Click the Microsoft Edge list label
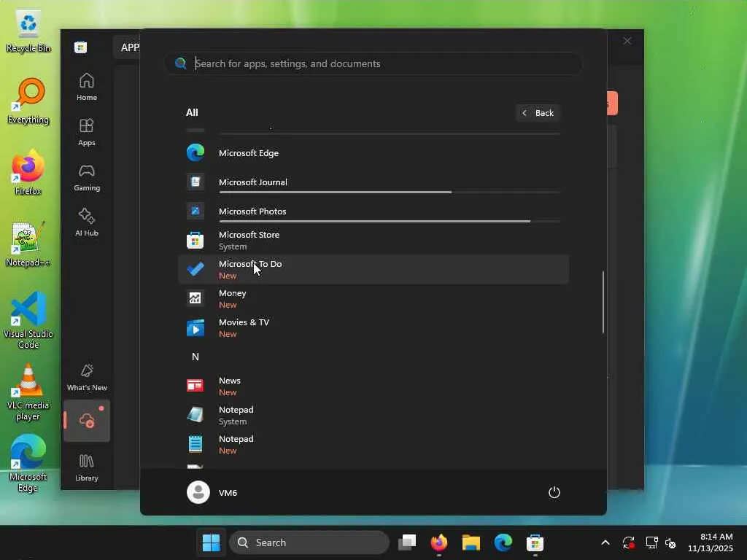Screen dimensions: 747x560 pos(249,153)
